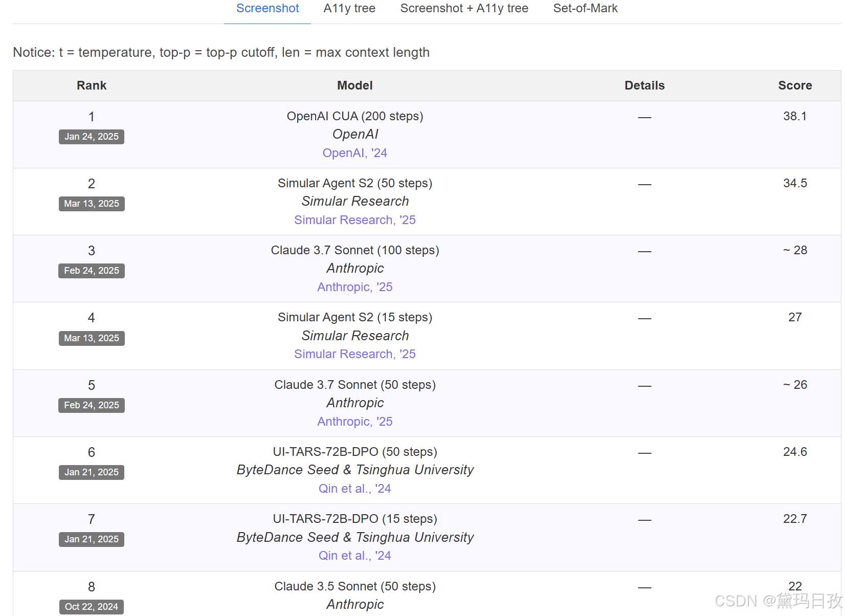Click the 34.5 score value

(795, 183)
